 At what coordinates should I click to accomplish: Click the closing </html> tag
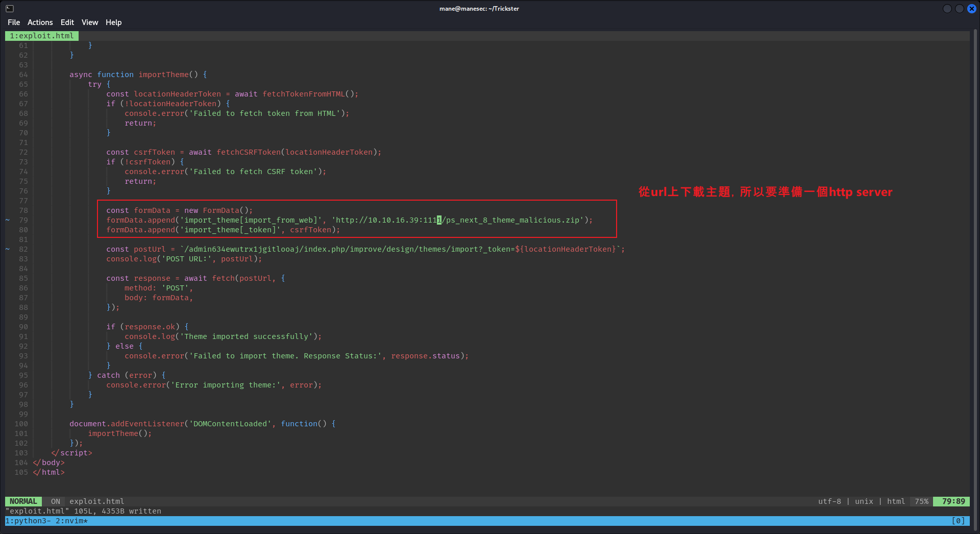click(48, 472)
